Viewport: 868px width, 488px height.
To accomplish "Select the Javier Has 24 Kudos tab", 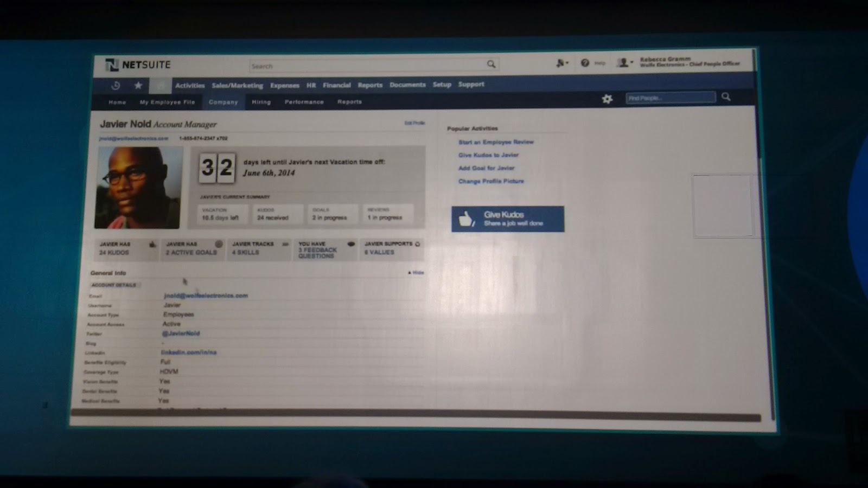I will [126, 249].
